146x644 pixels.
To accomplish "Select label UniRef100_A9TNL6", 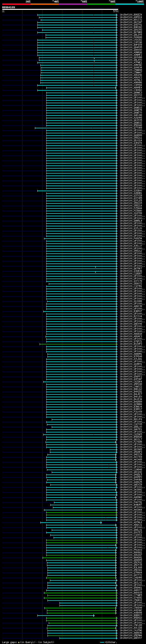I will point(131,522).
